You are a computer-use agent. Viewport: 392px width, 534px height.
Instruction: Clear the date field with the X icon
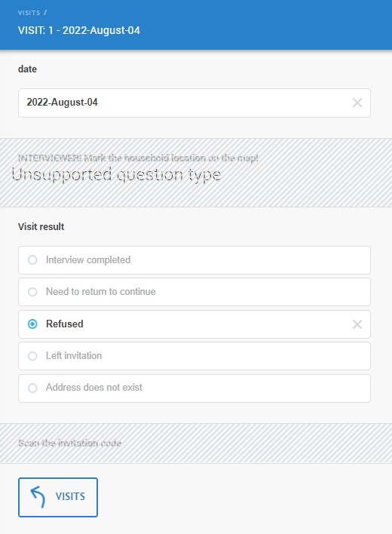pos(357,103)
